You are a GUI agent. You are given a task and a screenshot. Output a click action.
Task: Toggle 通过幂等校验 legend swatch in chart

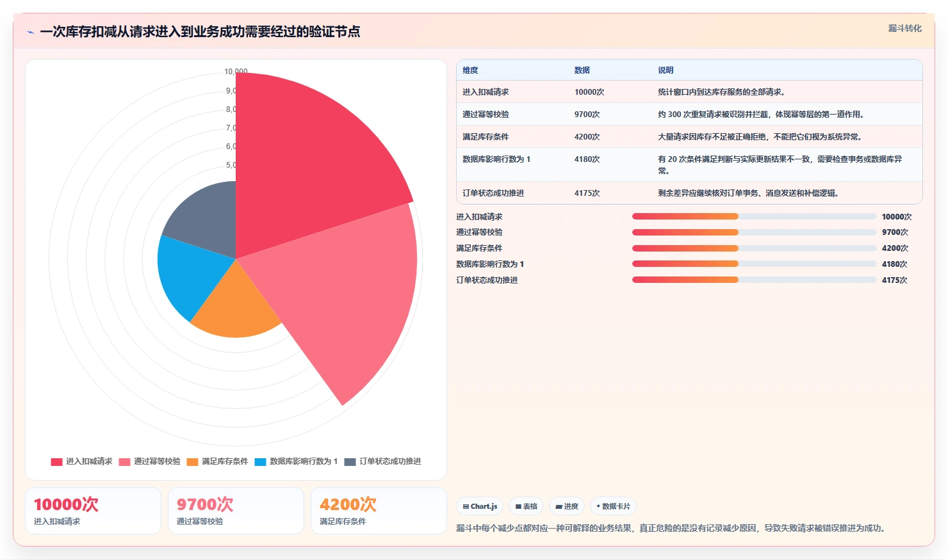124,461
